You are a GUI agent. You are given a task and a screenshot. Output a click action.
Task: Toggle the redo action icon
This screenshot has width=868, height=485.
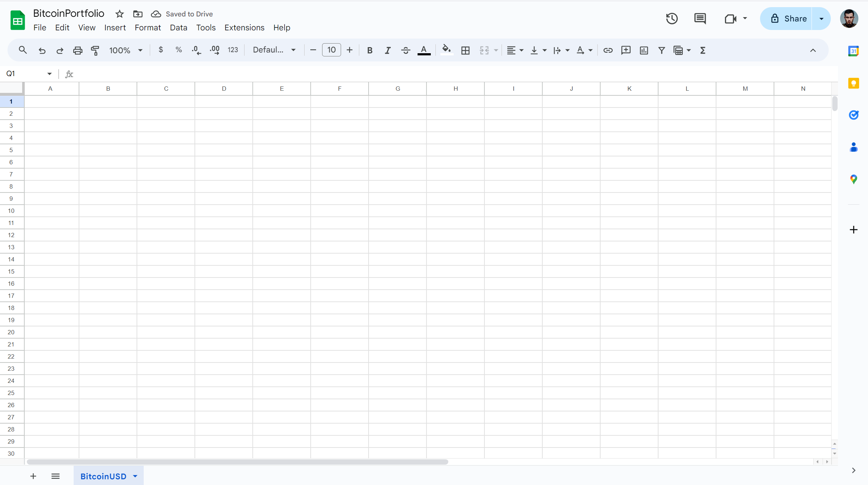(60, 50)
